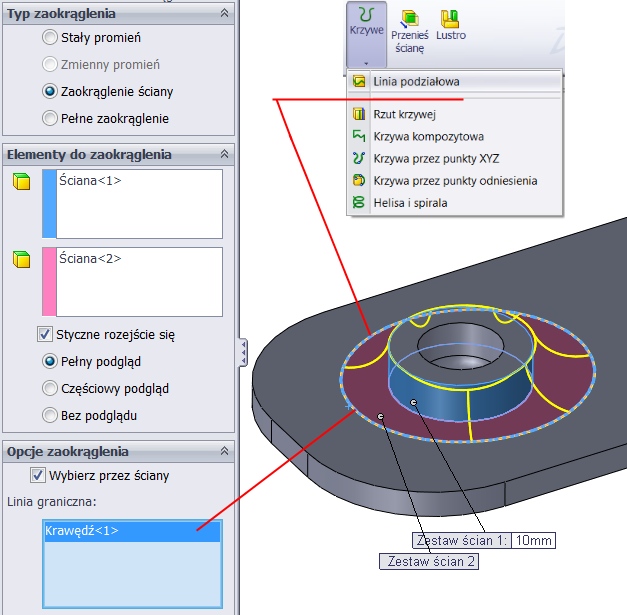Click the empty area of Linia graniczna box

[132, 574]
